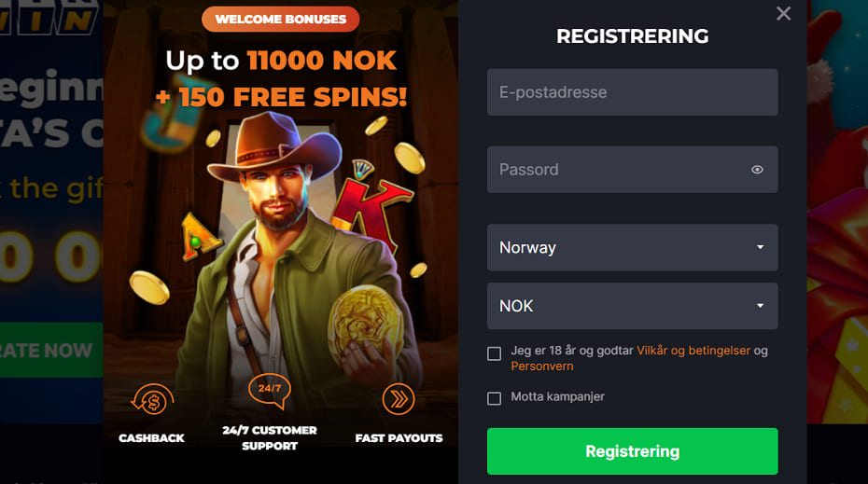This screenshot has height=484, width=868.
Task: Open the Norway country dropdown
Action: 632,247
